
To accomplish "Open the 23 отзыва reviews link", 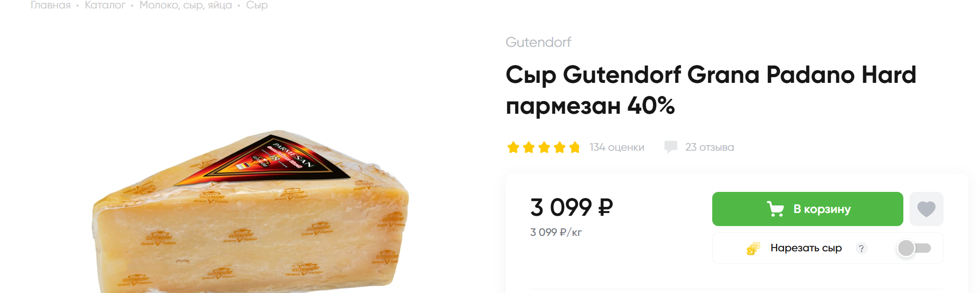I will click(709, 147).
